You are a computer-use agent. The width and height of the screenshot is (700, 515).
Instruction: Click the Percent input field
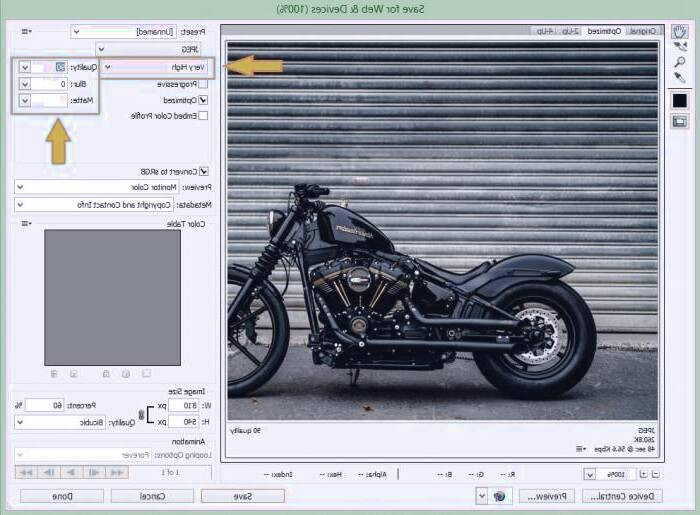[45, 405]
